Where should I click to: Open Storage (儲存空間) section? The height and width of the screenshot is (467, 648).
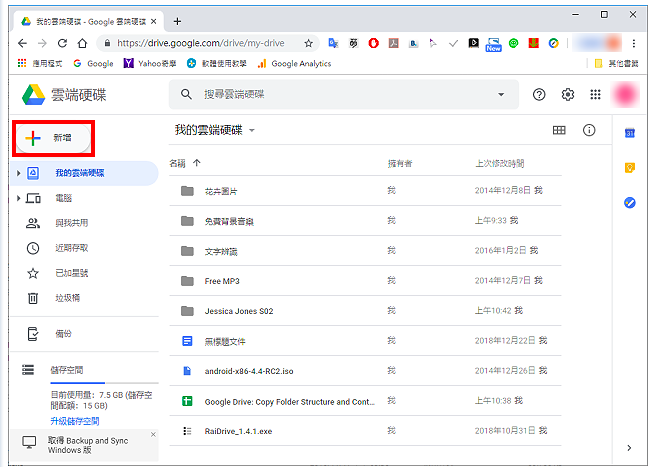tap(67, 370)
